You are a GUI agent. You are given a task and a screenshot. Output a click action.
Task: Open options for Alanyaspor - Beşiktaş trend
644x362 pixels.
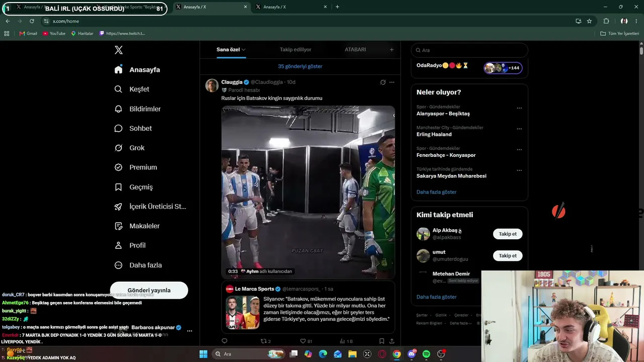click(x=519, y=108)
